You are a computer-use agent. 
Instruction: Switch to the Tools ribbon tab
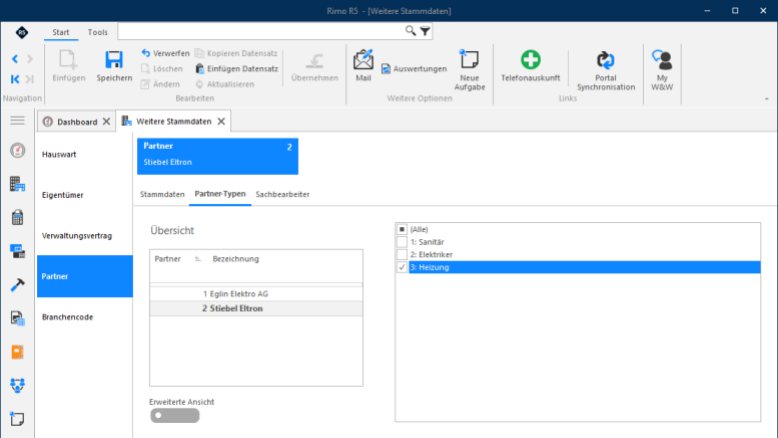coord(98,32)
